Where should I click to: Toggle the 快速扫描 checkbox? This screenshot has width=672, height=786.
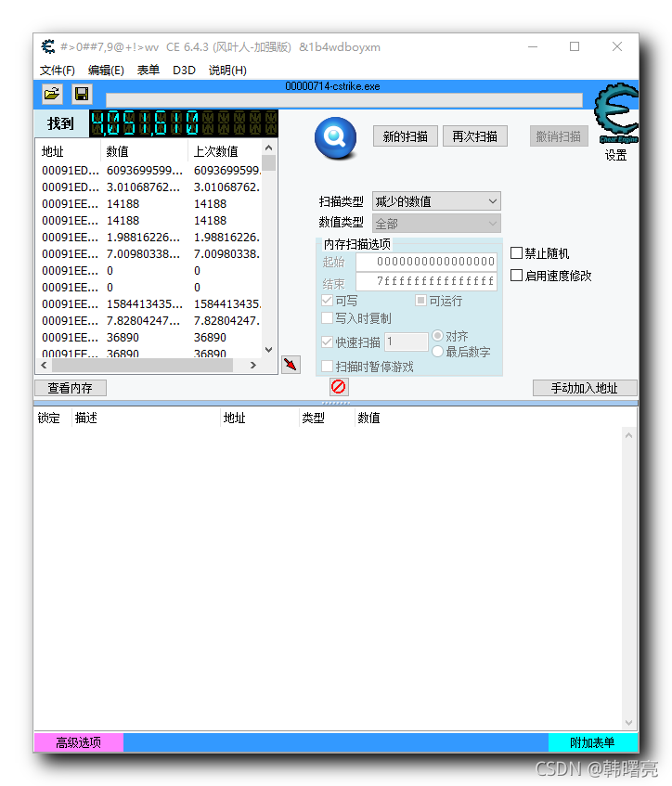pos(327,342)
